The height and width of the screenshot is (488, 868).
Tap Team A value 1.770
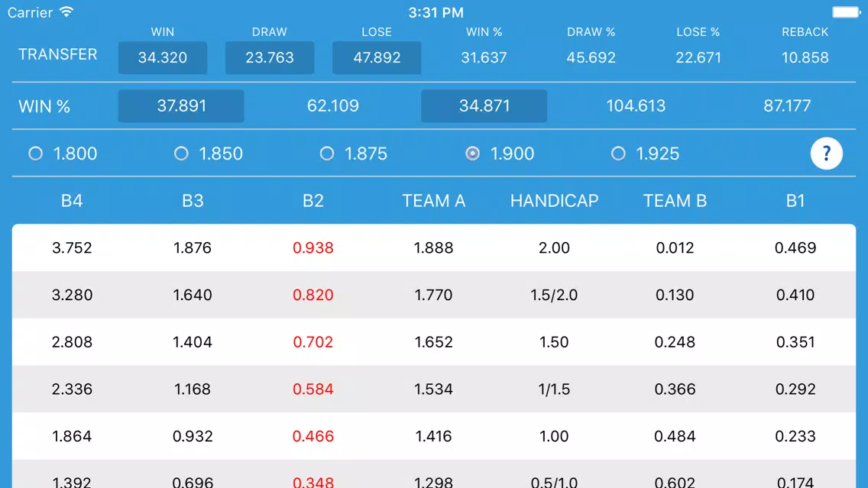(x=433, y=295)
